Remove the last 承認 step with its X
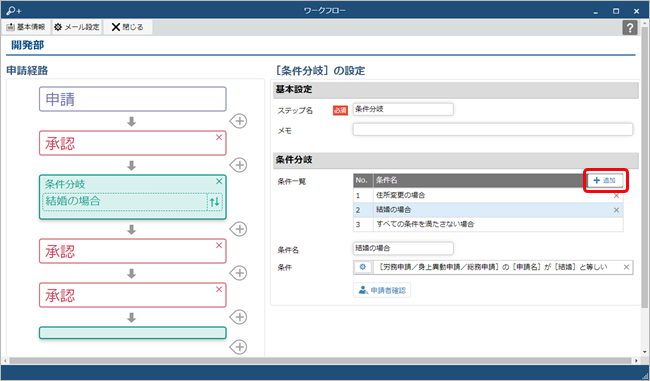 click(219, 289)
